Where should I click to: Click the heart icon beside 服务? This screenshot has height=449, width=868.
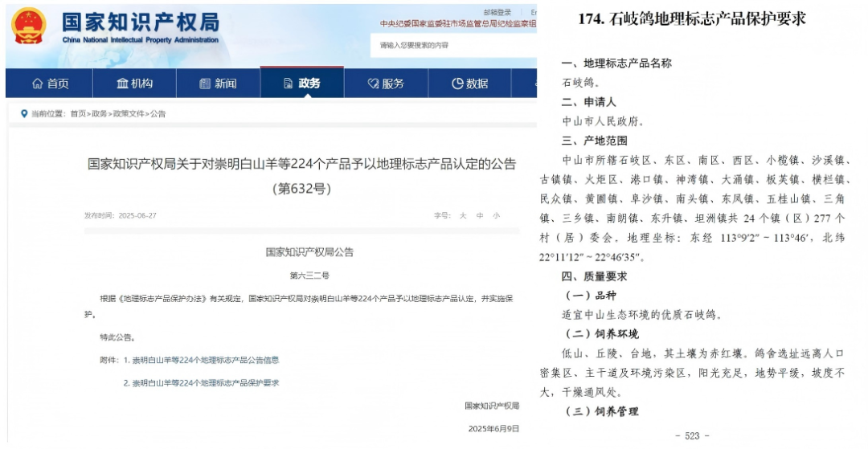[373, 84]
